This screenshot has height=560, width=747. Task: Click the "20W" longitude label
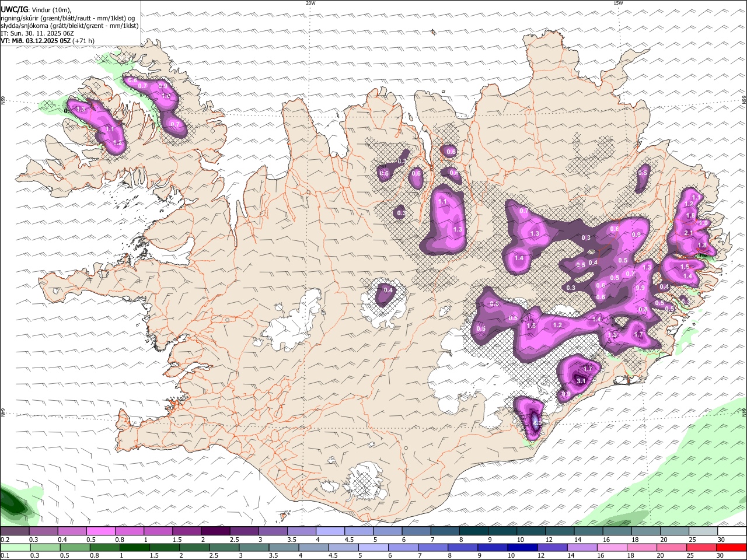click(310, 3)
